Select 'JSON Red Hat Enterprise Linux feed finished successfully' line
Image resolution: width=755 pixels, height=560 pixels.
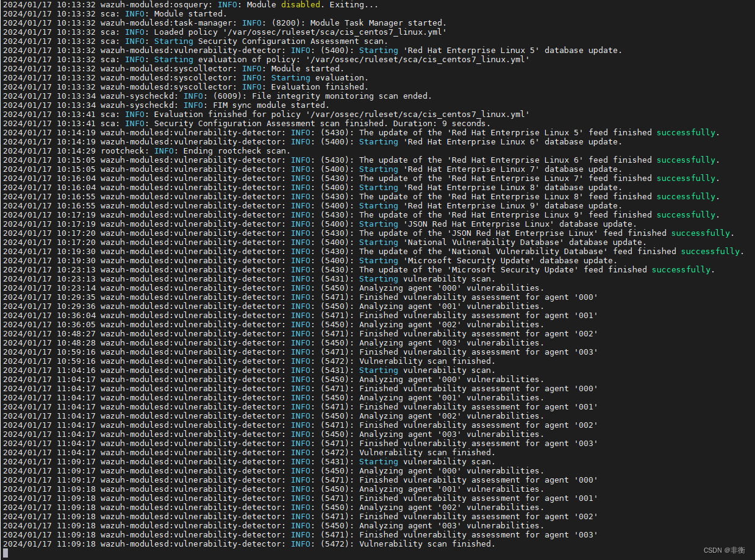[368, 233]
